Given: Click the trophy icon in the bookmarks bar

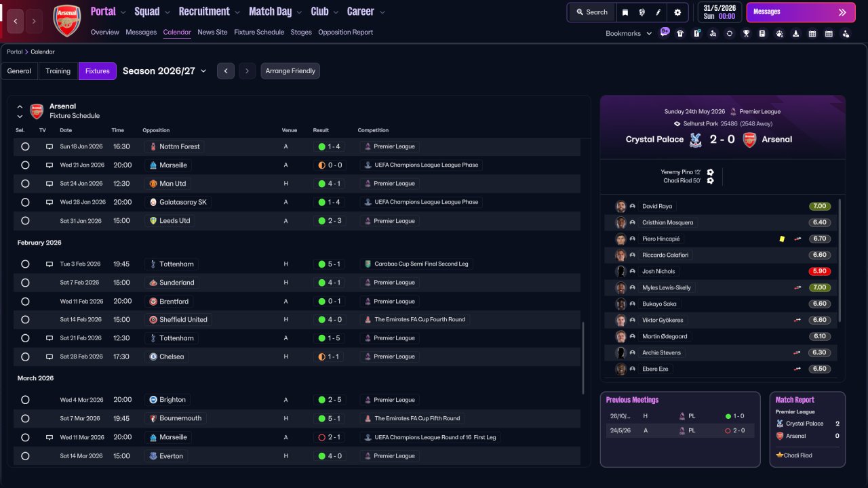Looking at the screenshot, I should click(x=746, y=33).
